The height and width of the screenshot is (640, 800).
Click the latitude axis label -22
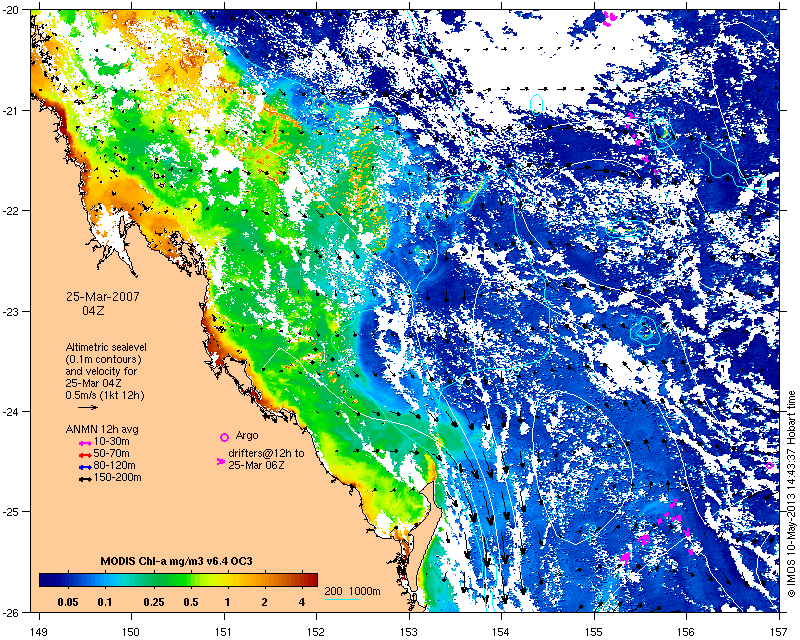10,211
